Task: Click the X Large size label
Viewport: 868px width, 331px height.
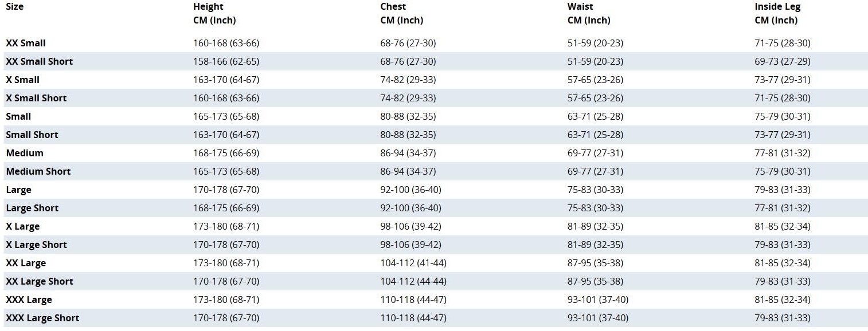Action: tap(23, 226)
